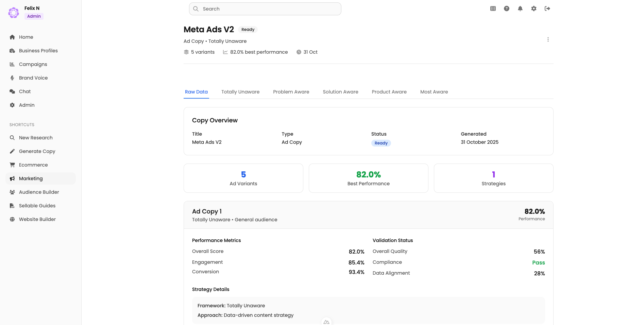Open help via the question mark icon
The height and width of the screenshot is (325, 644).
[506, 8]
